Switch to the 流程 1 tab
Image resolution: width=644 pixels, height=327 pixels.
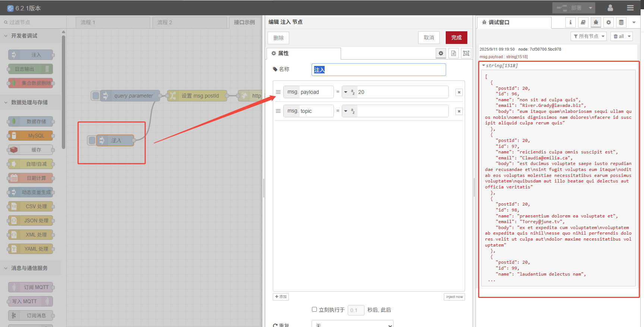[x=113, y=22]
